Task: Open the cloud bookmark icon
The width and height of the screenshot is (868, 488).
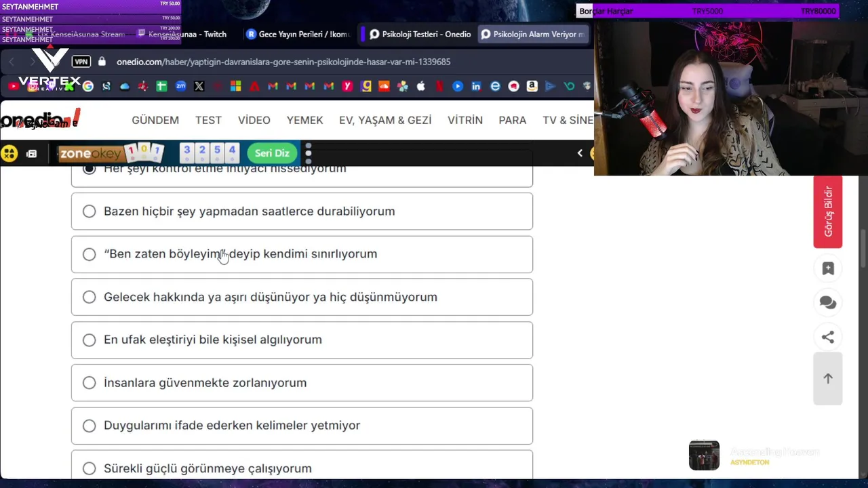Action: tap(125, 86)
